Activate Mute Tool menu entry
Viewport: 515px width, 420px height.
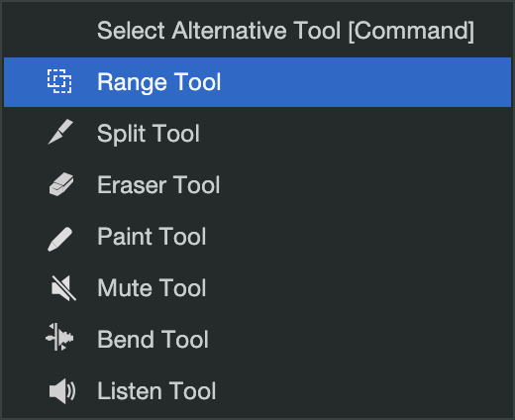152,288
